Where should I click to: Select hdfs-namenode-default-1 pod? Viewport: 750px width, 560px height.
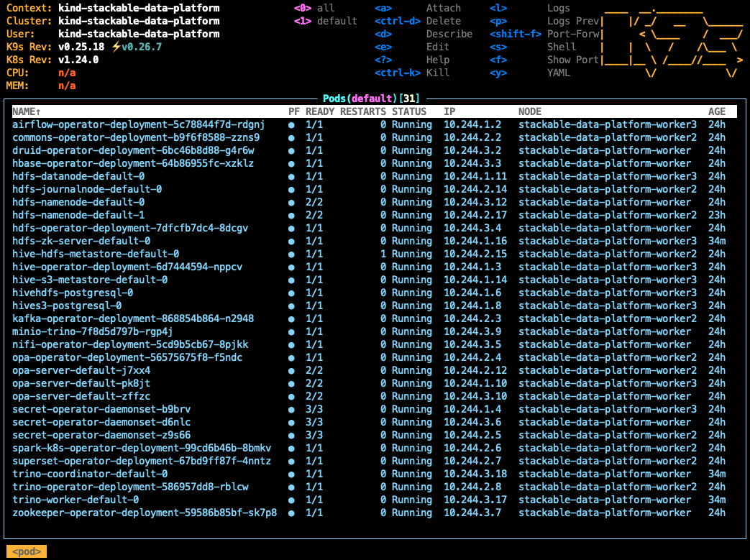(374, 215)
